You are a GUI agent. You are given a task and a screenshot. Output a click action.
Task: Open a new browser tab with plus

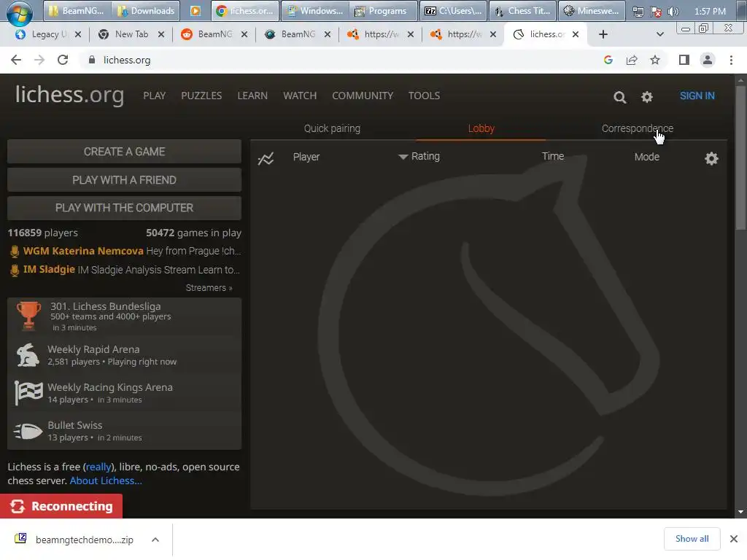(x=603, y=34)
